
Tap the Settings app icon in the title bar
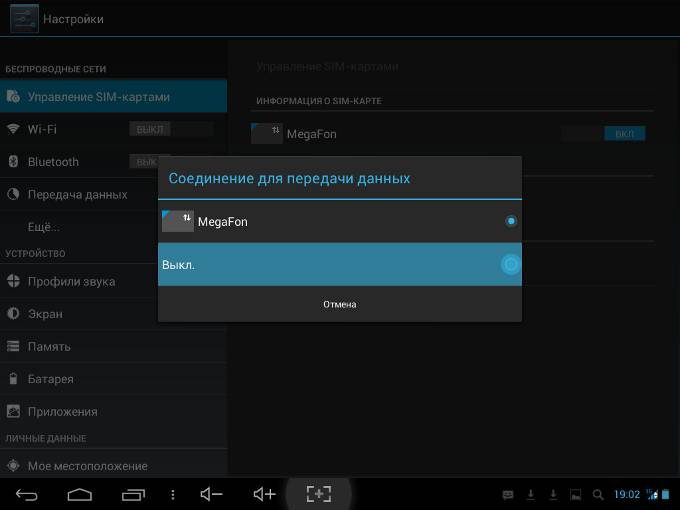[x=25, y=18]
